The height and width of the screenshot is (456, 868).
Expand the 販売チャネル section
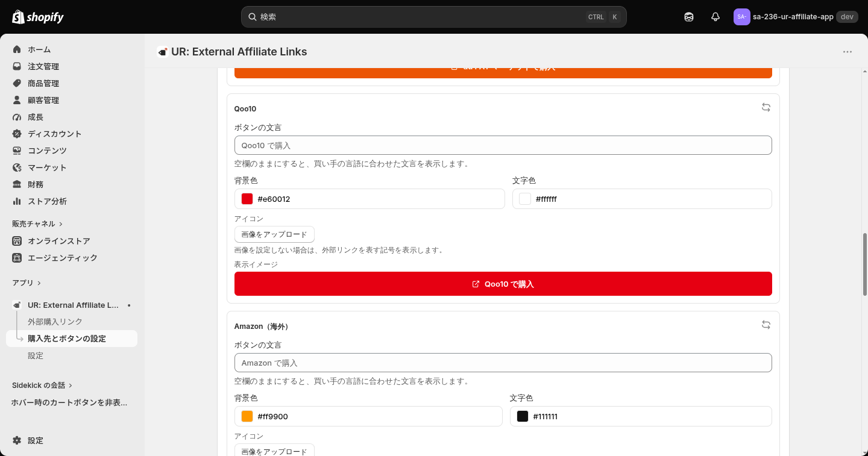tap(37, 223)
